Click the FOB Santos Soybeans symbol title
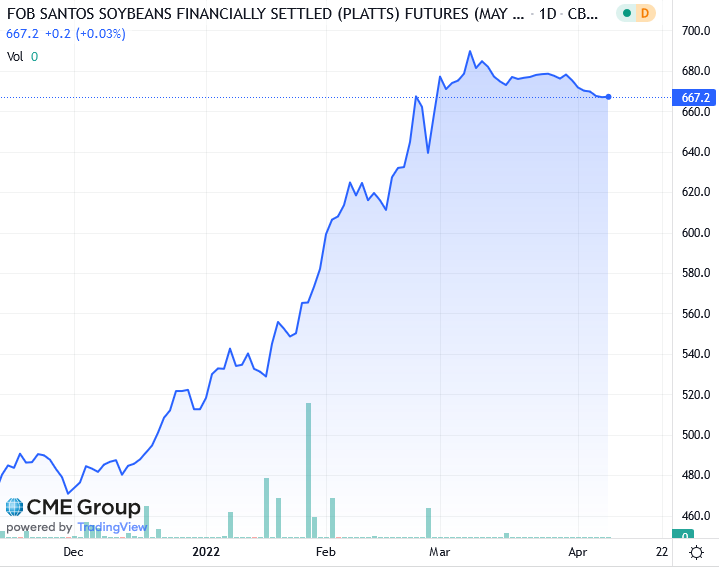719x569 pixels. coord(260,14)
